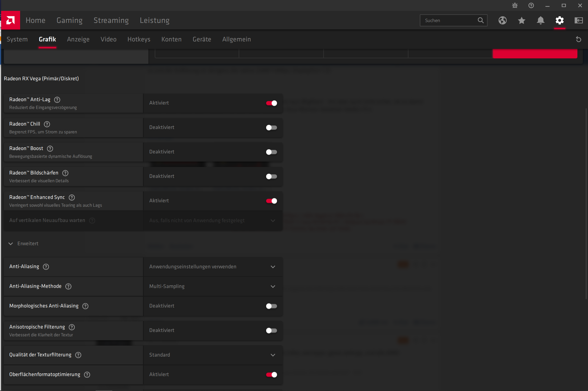Screen dimensions: 588x391
Task: Click the settings gear icon
Action: (559, 20)
